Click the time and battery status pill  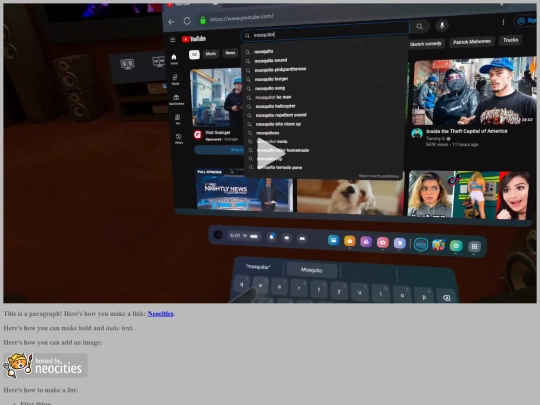(x=244, y=236)
